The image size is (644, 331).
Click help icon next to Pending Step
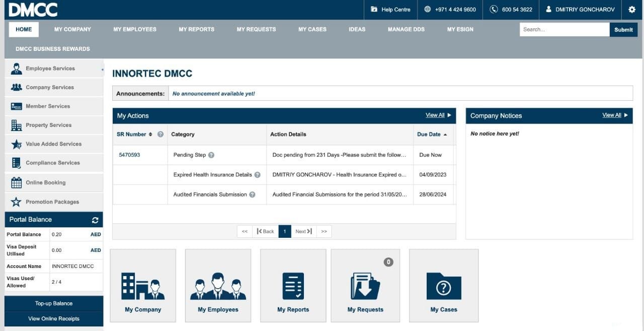click(211, 155)
